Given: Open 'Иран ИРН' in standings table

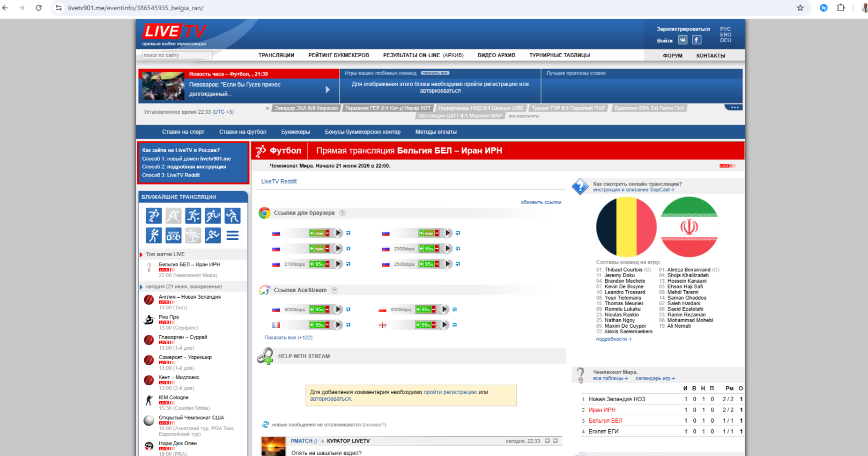Looking at the screenshot, I should (x=602, y=410).
